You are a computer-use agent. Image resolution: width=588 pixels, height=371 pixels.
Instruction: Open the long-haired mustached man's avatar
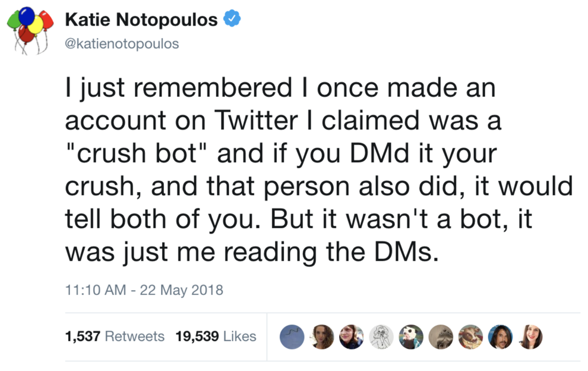pyautogui.click(x=500, y=337)
